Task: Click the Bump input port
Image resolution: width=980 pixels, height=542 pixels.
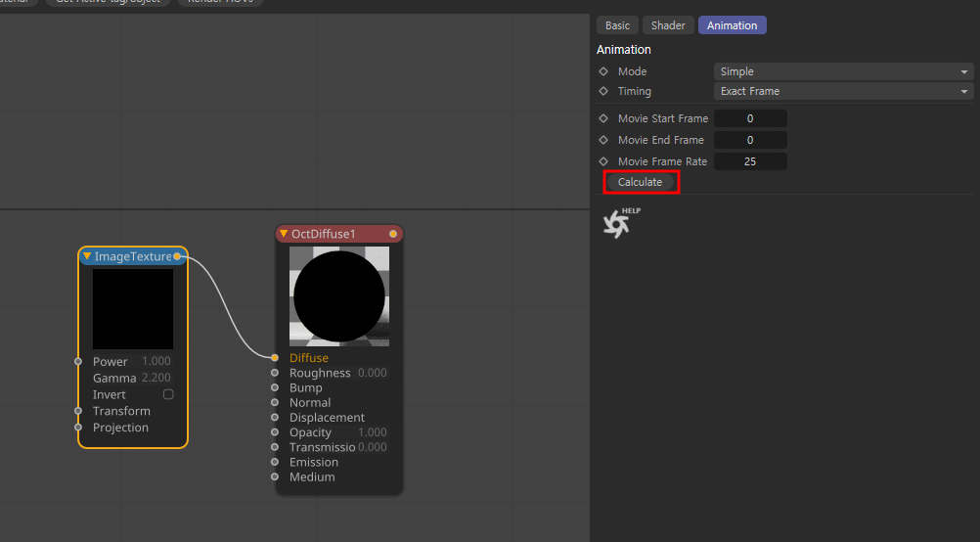Action: click(275, 387)
